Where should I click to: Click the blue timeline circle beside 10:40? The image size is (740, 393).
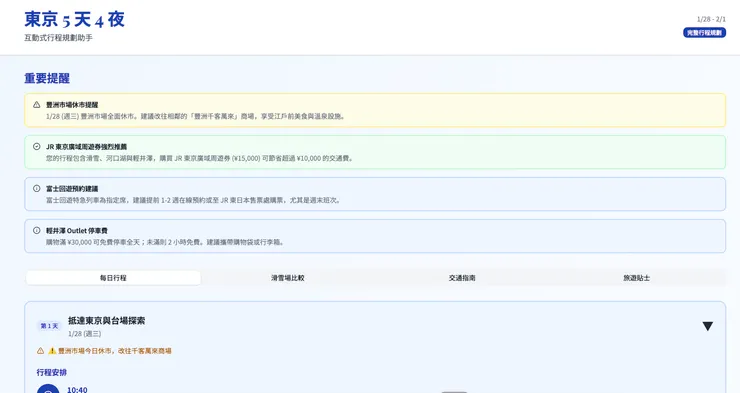48,389
